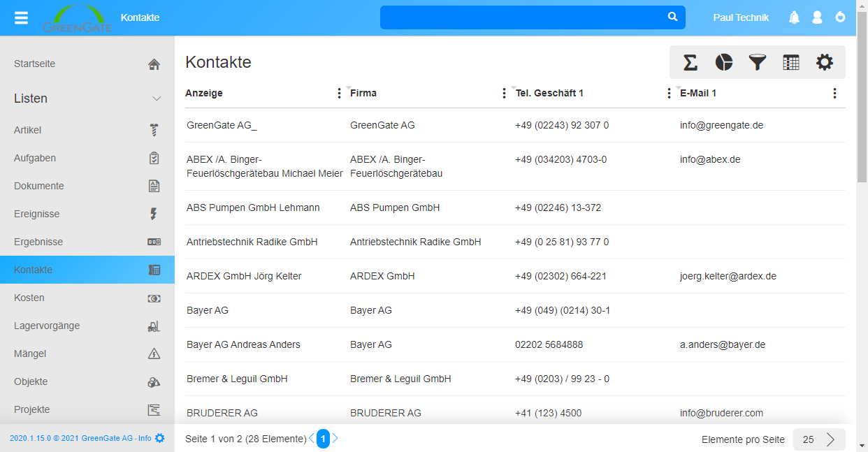This screenshot has width=868, height=452.
Task: Select ABS Pumpen GmbH Lehmann entry
Action: point(253,207)
